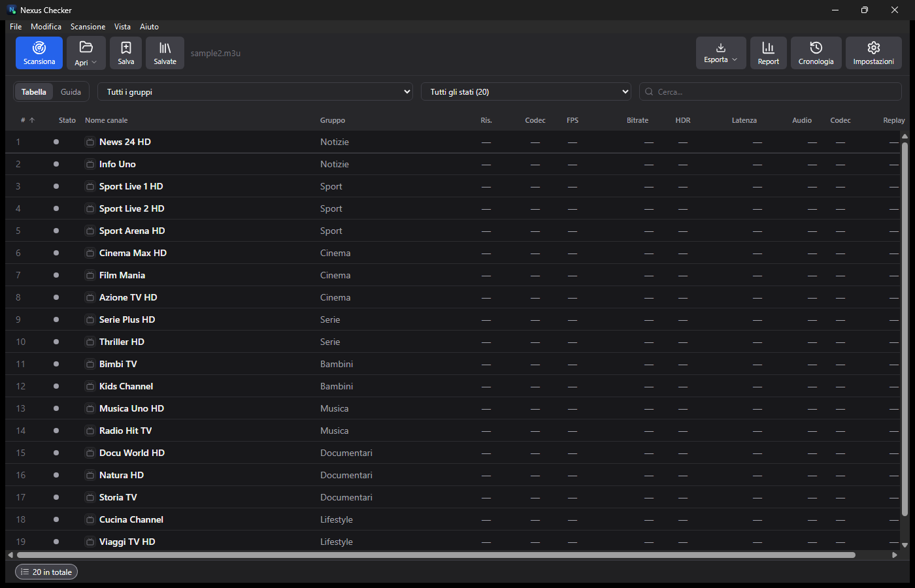Click the horizontal scrollbar thumb
Screen dimensions: 915x588
click(436, 555)
